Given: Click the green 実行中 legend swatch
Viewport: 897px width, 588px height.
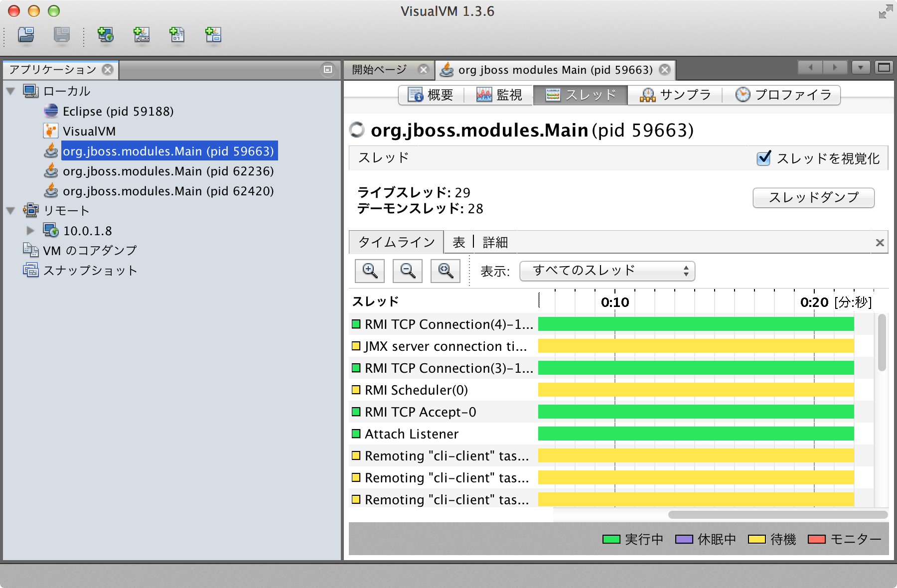Looking at the screenshot, I should [610, 539].
